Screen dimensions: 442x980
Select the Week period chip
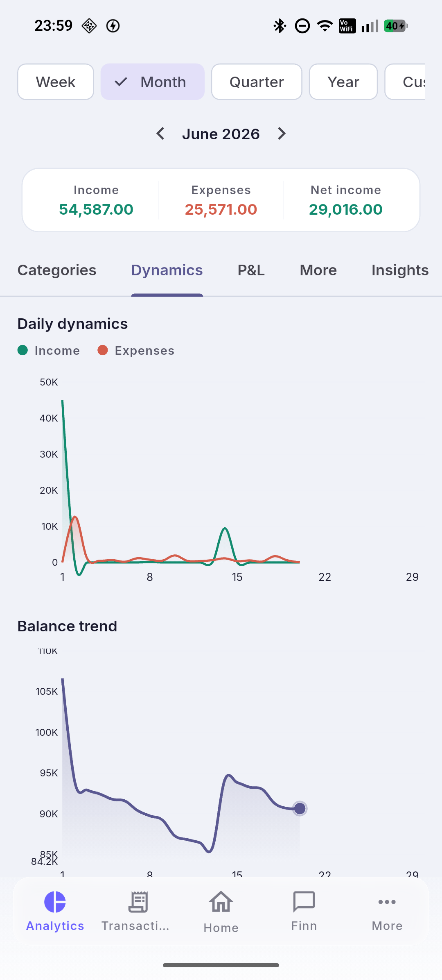[x=56, y=82]
